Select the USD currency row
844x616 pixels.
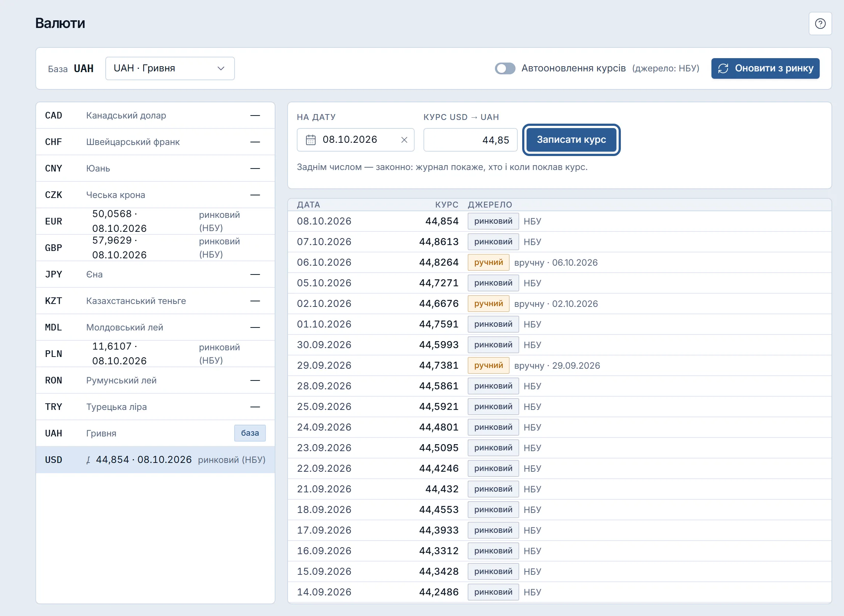click(x=155, y=460)
